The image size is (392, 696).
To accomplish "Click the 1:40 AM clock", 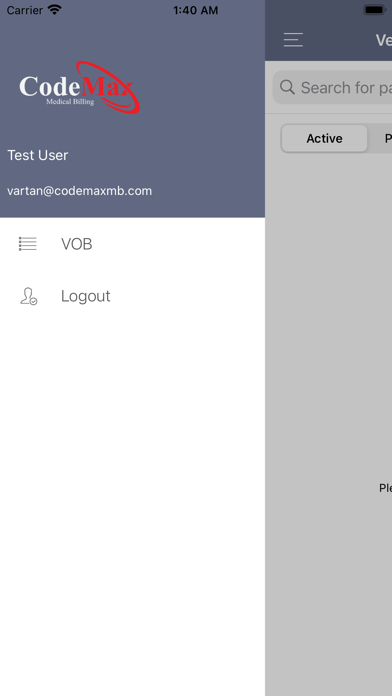I will click(x=196, y=10).
